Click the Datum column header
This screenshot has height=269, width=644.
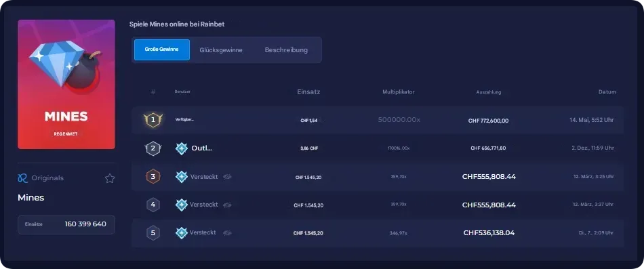click(x=607, y=92)
